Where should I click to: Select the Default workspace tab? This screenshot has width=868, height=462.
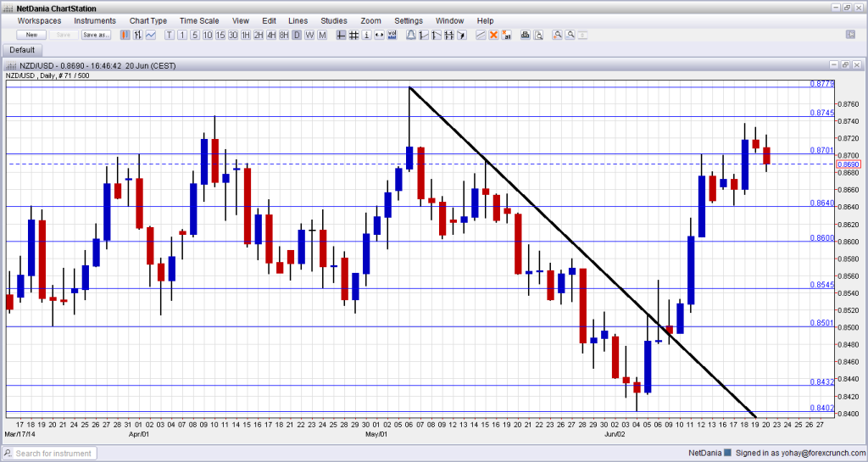22,50
